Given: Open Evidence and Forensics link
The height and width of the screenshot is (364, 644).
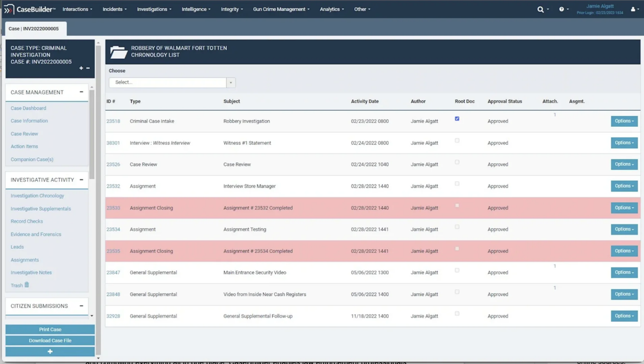Looking at the screenshot, I should 36,234.
